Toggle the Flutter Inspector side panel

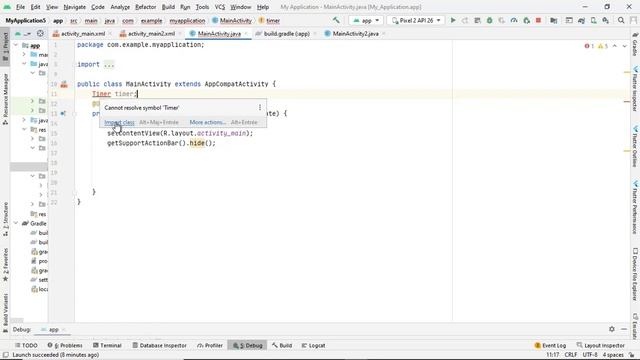point(635,89)
